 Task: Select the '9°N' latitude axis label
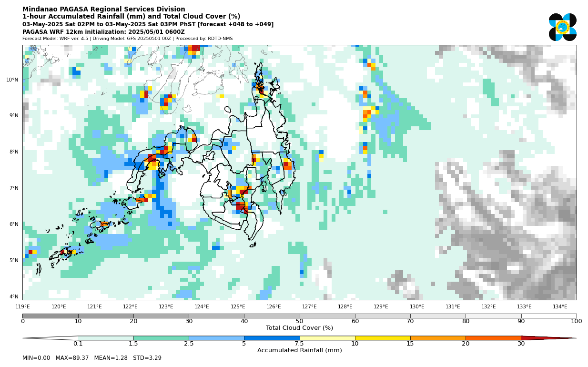tap(14, 115)
